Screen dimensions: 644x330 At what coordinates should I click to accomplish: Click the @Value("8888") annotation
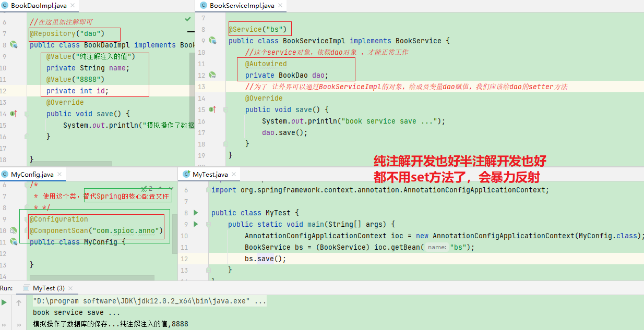pyautogui.click(x=76, y=79)
